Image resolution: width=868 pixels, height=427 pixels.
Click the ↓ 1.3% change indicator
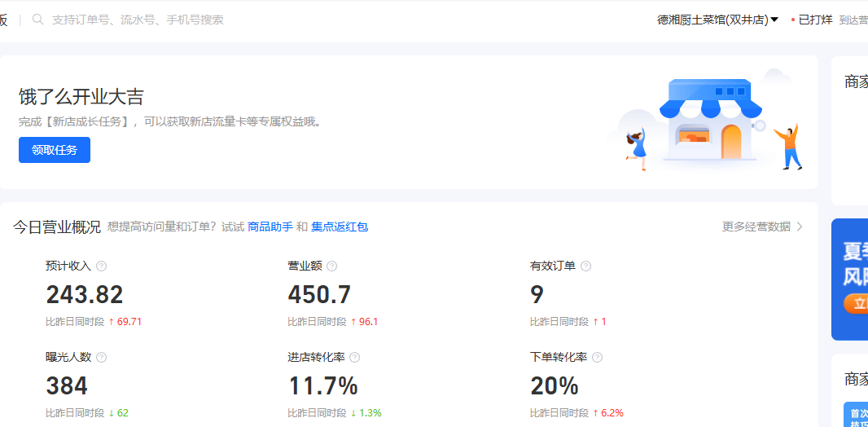366,413
